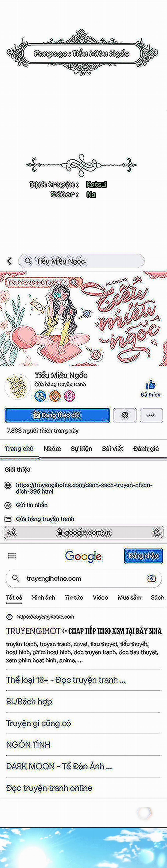Tap the back arrow beside the search bar

pos(9,261)
